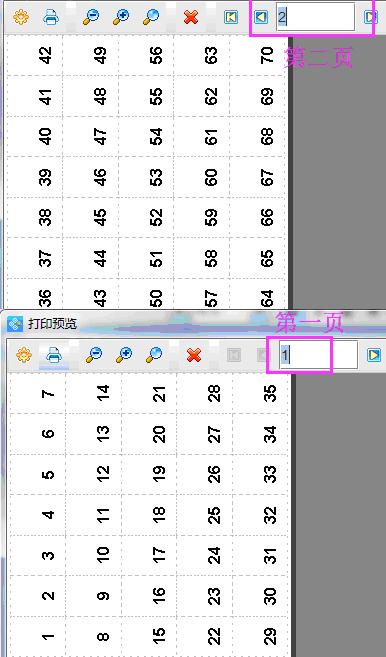The height and width of the screenshot is (657, 386).
Task: Zoom in with plus magnifier in lower window
Action: tap(124, 355)
